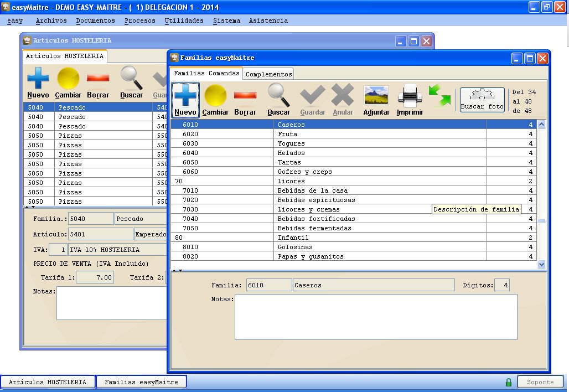Click Buscar magnifier in Familias window
This screenshot has height=392, width=569.
tap(279, 100)
